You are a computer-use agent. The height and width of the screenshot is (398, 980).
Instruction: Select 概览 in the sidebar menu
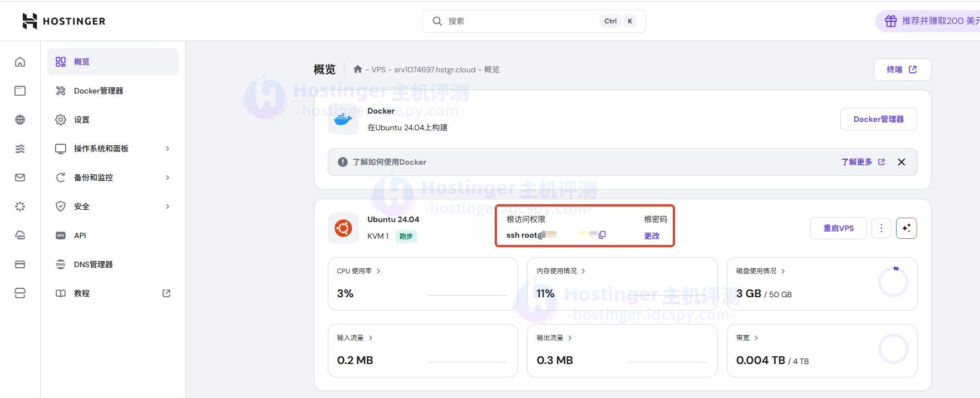coord(113,62)
